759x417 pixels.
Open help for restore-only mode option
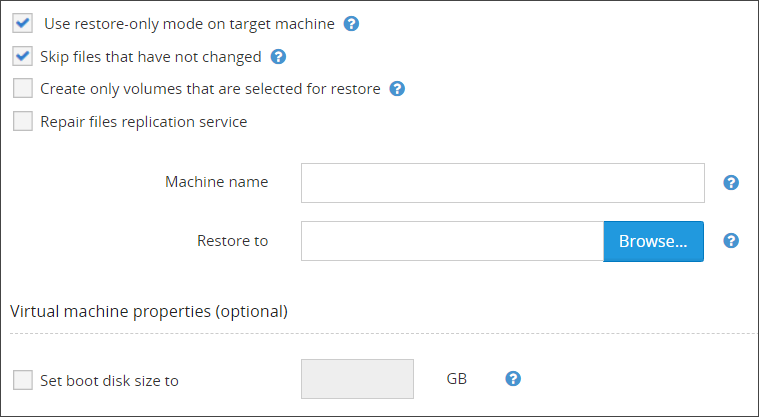tap(351, 23)
